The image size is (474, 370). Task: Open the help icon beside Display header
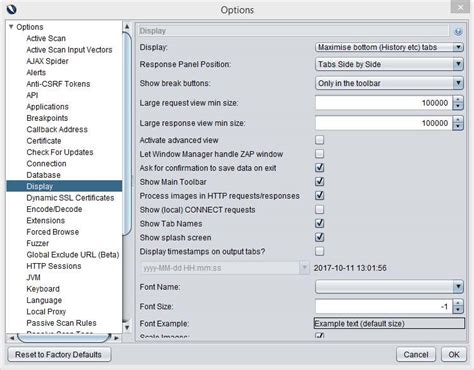click(x=458, y=31)
